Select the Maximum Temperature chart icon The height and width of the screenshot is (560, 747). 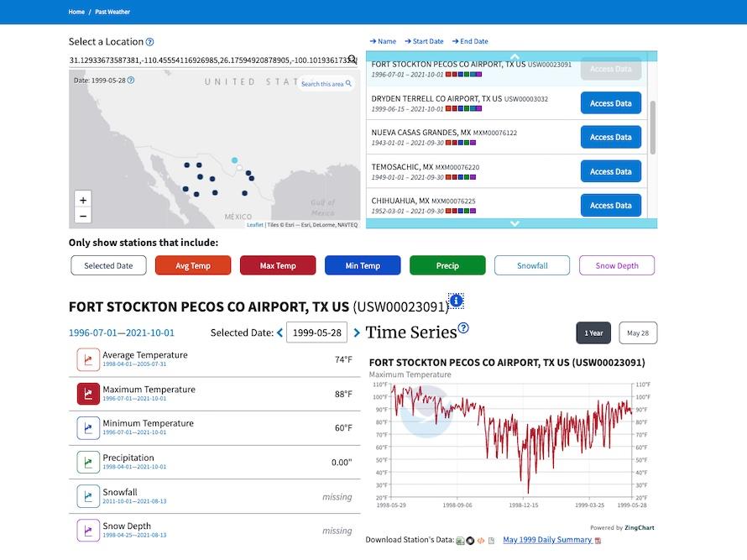(x=87, y=394)
